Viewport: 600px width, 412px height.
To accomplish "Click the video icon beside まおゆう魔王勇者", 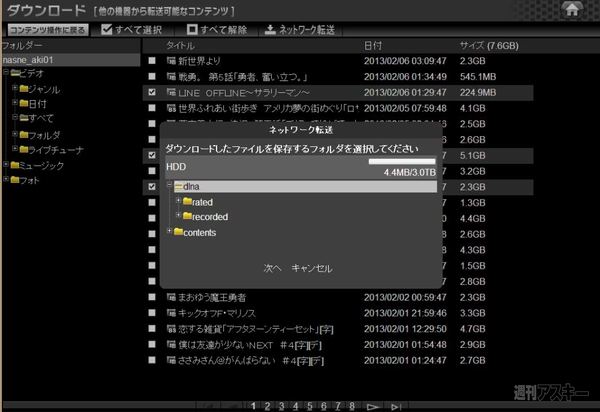I will click(x=171, y=297).
